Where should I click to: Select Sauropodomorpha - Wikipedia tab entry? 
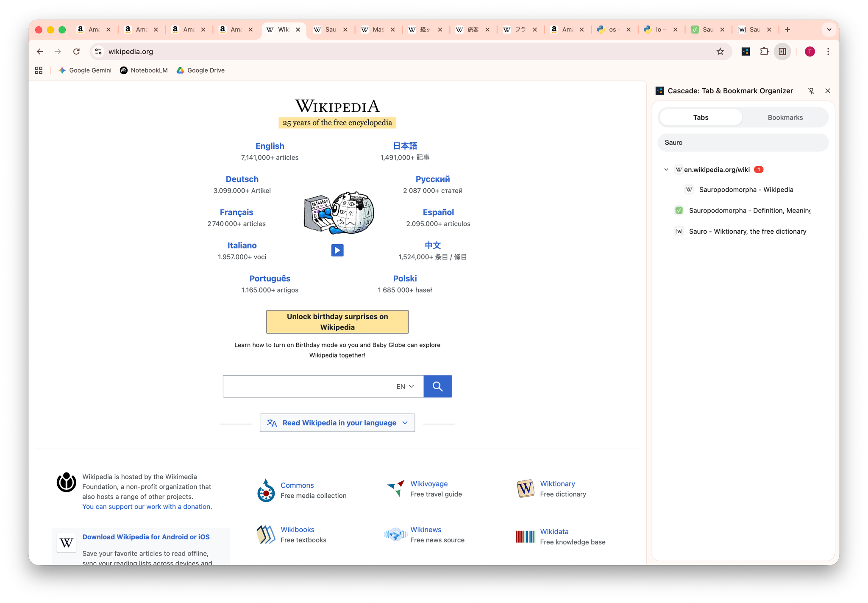[x=746, y=190]
